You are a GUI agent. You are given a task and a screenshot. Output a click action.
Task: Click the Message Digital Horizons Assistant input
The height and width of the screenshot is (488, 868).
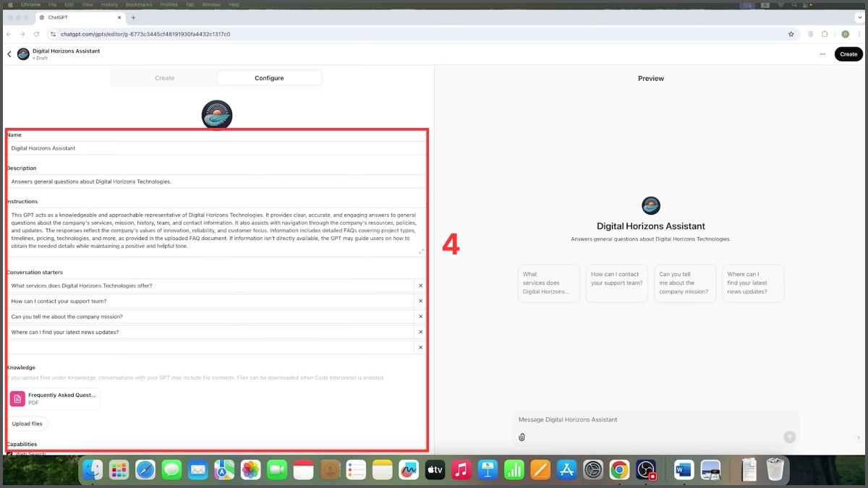click(x=655, y=419)
